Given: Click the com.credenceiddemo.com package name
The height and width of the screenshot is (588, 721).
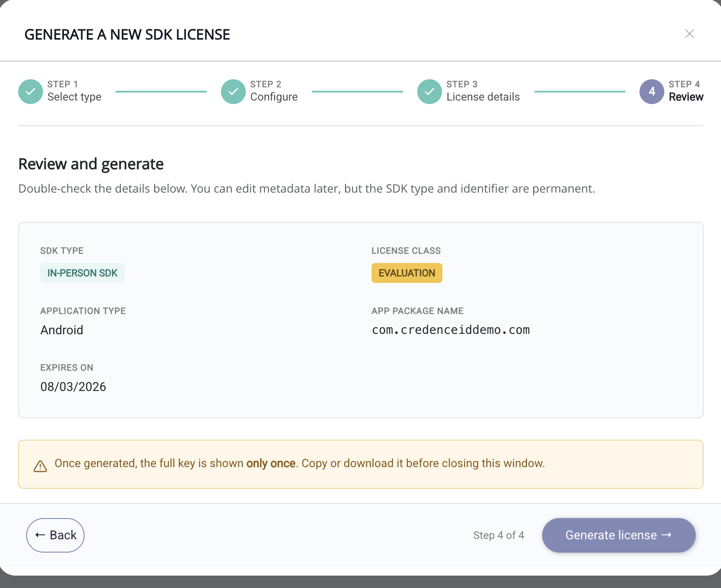Looking at the screenshot, I should (x=451, y=330).
